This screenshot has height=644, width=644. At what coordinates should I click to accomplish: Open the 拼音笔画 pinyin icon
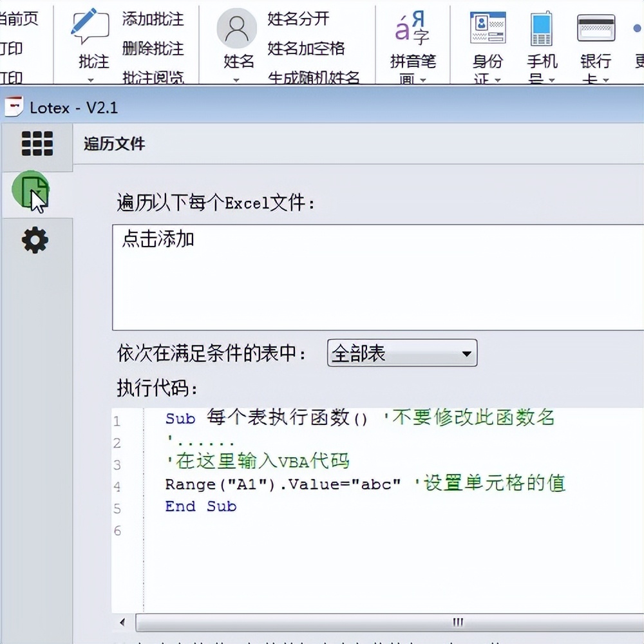point(412,28)
